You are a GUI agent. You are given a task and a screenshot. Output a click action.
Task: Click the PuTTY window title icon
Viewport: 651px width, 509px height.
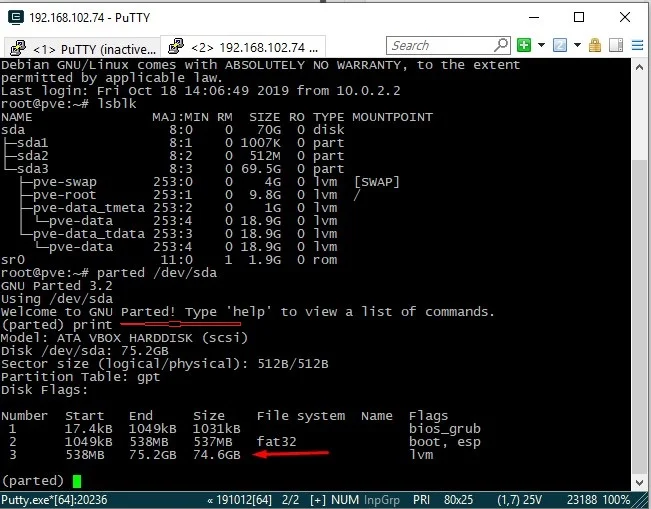click(15, 17)
